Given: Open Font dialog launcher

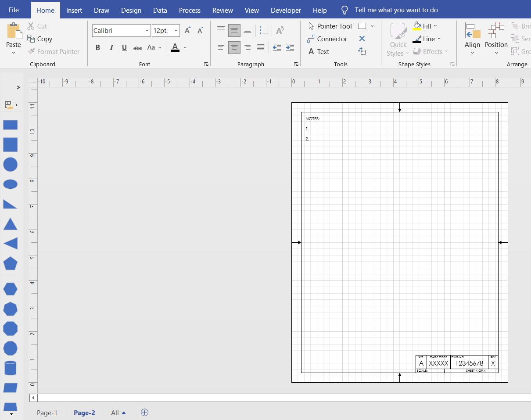Looking at the screenshot, I should click(206, 64).
